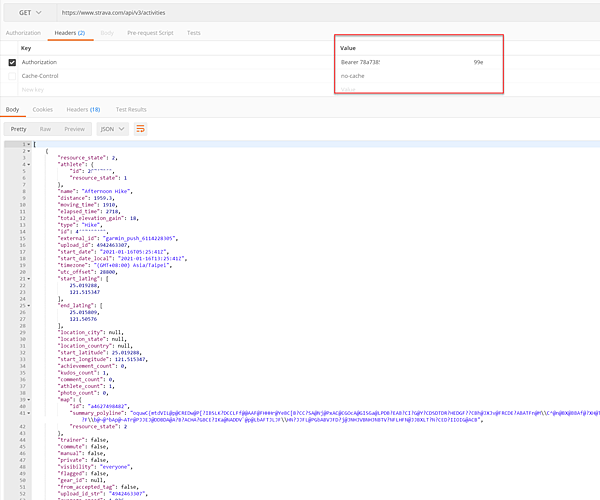
Task: Click the start_date_local value
Action: click(x=151, y=259)
